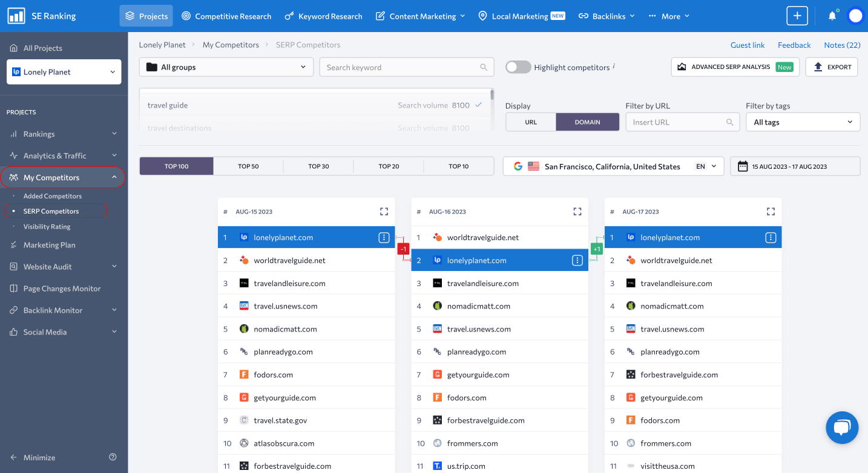Click the help question mark icon in sidebar
868x473 pixels.
[113, 457]
